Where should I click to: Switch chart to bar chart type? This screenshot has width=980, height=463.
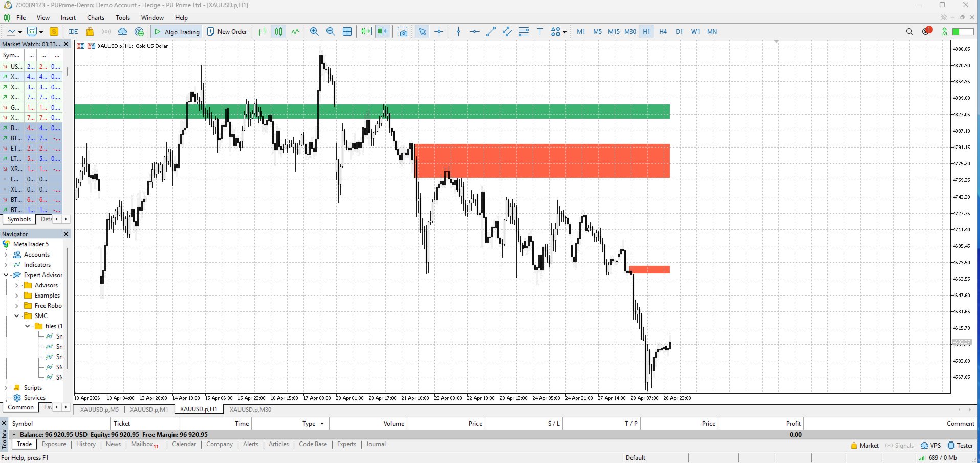[262, 32]
